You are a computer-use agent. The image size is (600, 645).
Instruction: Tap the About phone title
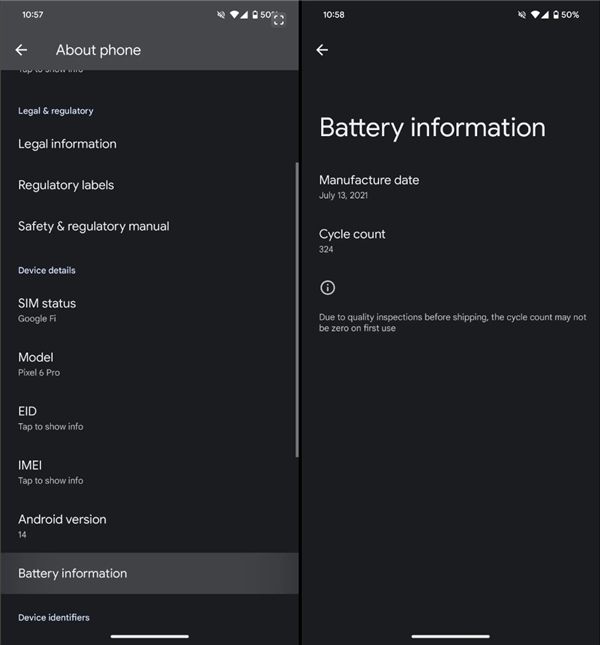[x=98, y=50]
